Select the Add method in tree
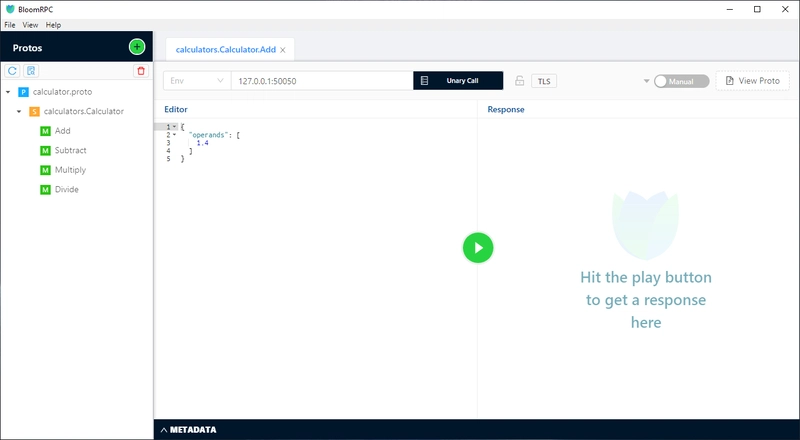Viewport: 800px width, 440px height. [63, 131]
